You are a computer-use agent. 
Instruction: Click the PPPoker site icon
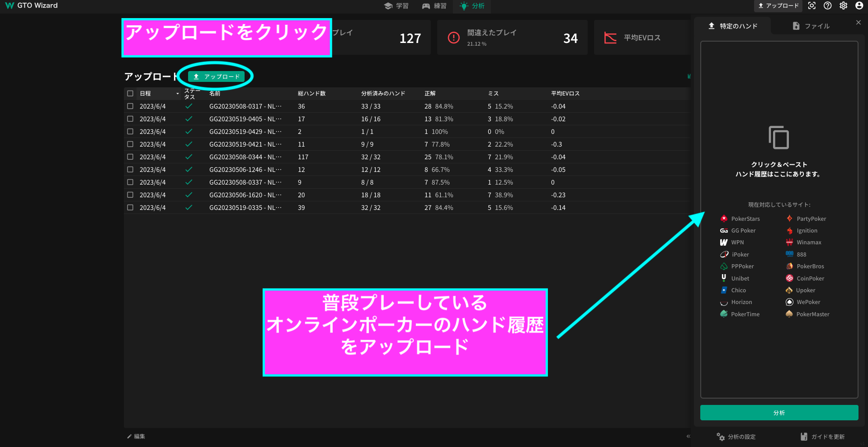pos(724,266)
